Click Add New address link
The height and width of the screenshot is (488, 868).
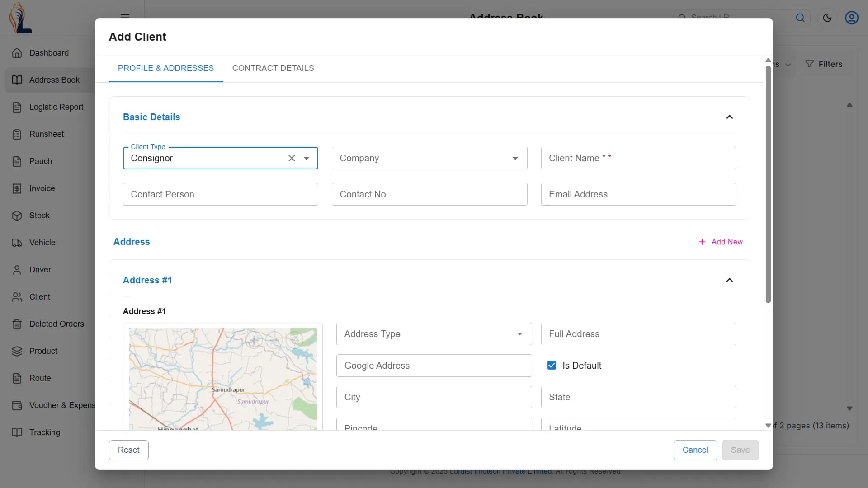click(721, 242)
